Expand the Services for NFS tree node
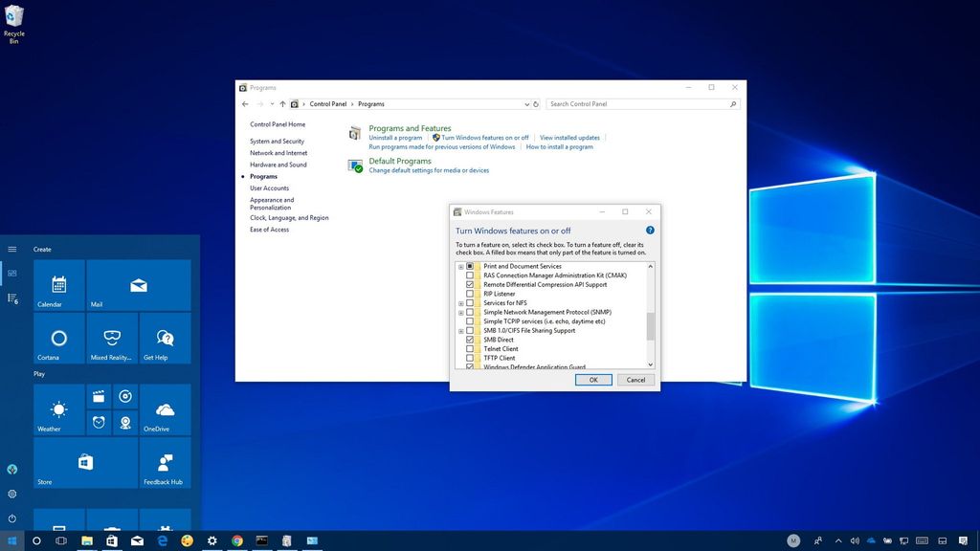 [461, 303]
